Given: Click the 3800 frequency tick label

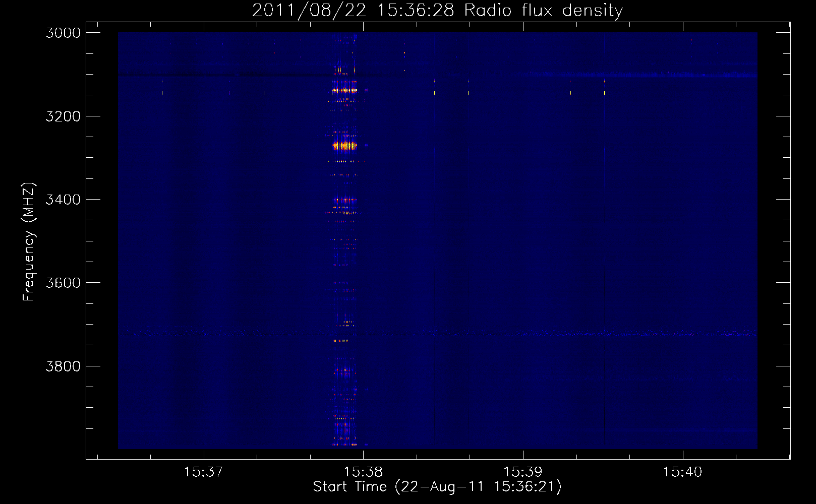Looking at the screenshot, I should coord(63,366).
